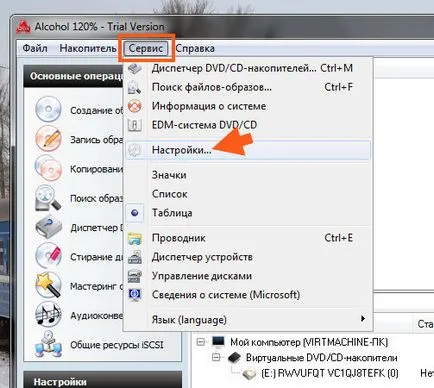Switch view to Список
This screenshot has width=434, height=388.
click(248, 194)
